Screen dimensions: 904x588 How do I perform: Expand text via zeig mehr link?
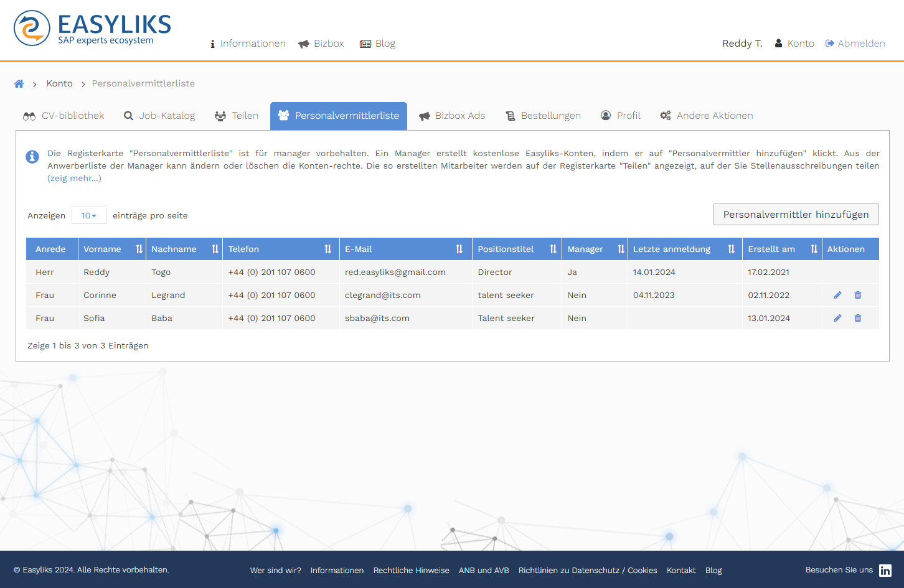[74, 179]
